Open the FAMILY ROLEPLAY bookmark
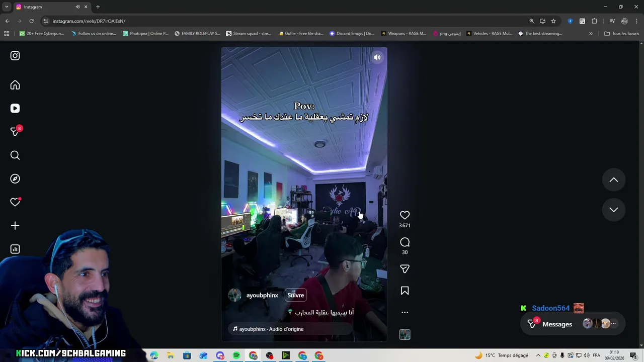 coord(197,34)
